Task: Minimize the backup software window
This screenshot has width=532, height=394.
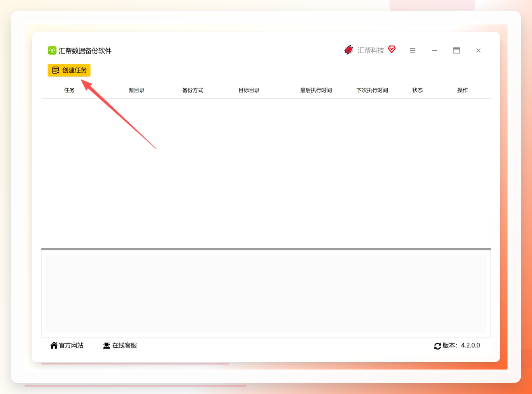Action: click(x=434, y=51)
